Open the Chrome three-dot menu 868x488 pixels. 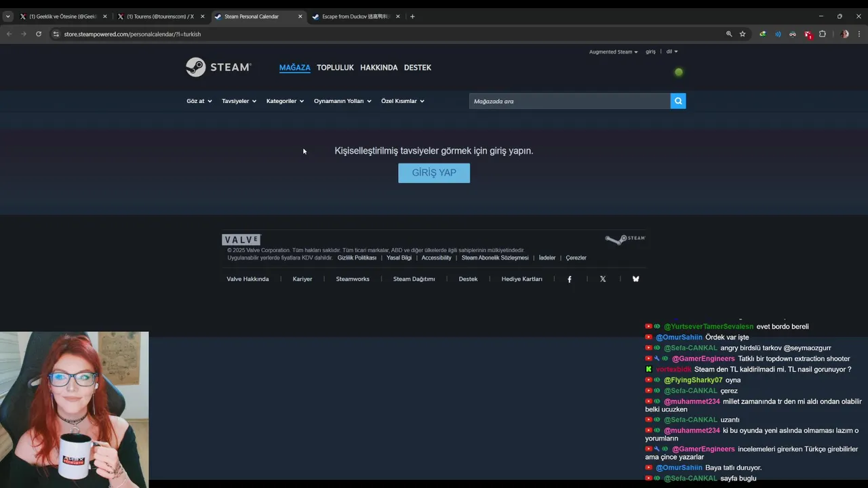tap(859, 34)
